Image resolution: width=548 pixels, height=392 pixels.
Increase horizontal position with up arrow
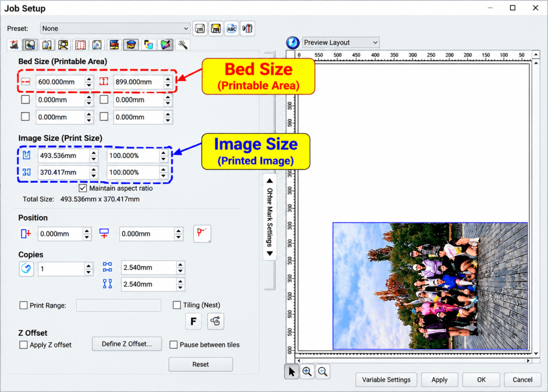[87, 230]
